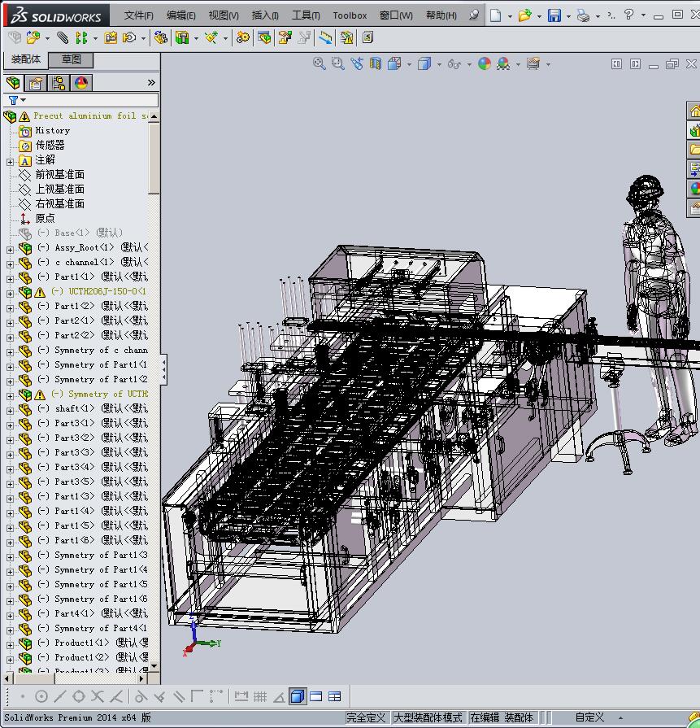Click the 自定义 status bar button
700x728 pixels.
(x=589, y=717)
